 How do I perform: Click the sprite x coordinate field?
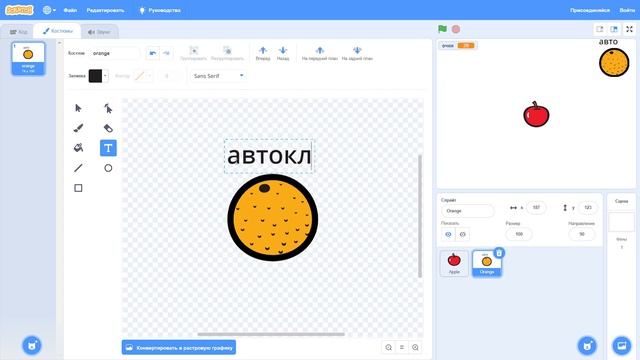[536, 208]
